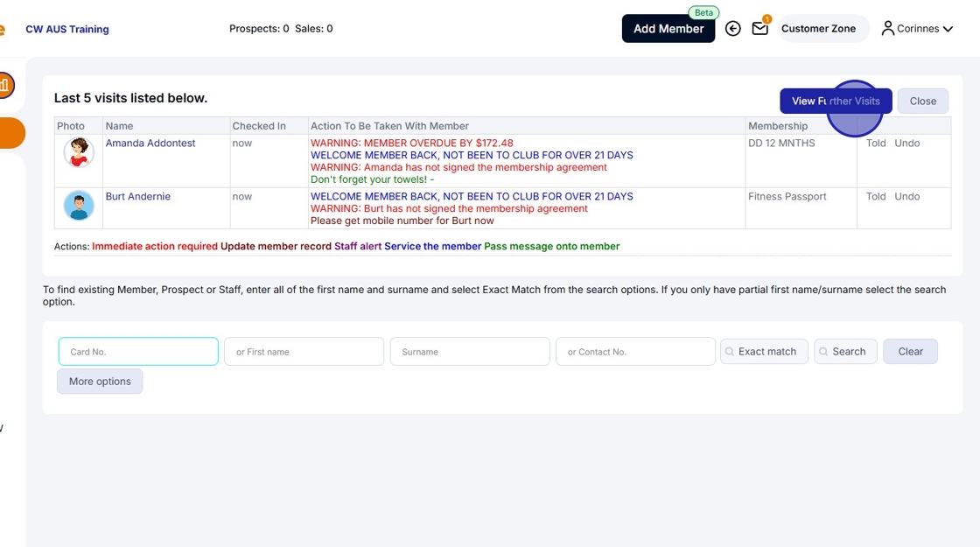Undo Burt Andernie's check-in
980x547 pixels.
(x=906, y=196)
